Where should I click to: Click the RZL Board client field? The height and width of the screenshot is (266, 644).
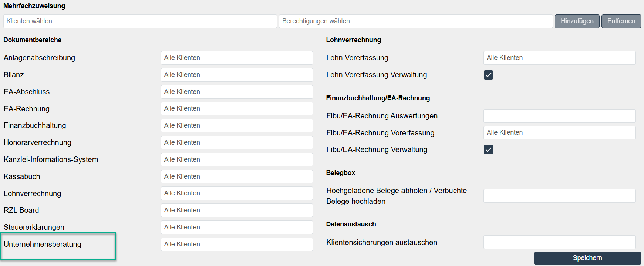(x=237, y=211)
